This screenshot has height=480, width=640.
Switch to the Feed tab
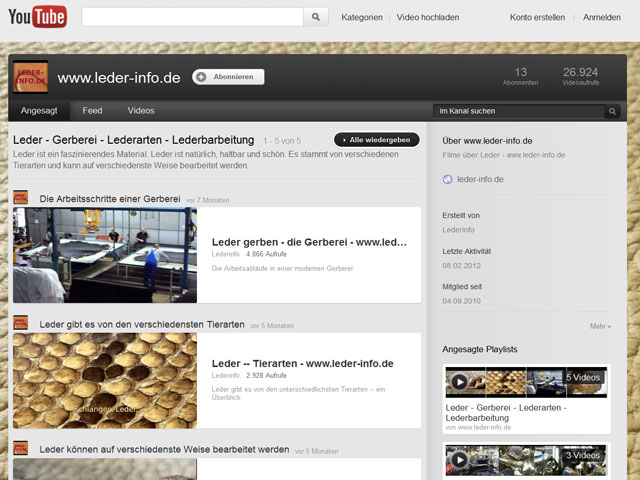tap(92, 111)
